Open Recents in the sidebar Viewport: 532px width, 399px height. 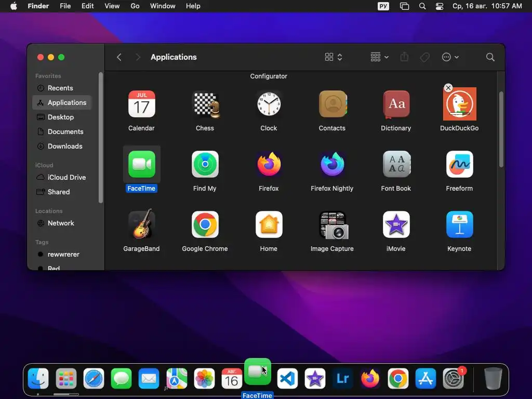(x=62, y=88)
